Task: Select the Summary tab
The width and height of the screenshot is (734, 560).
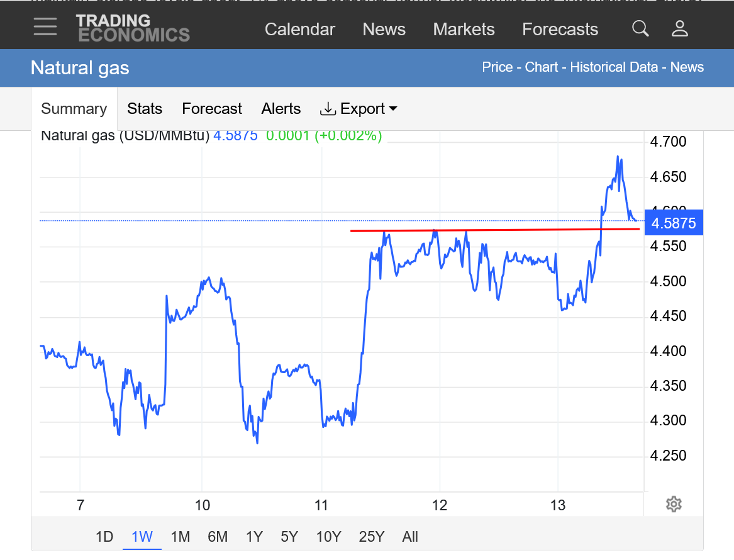Action: point(74,109)
